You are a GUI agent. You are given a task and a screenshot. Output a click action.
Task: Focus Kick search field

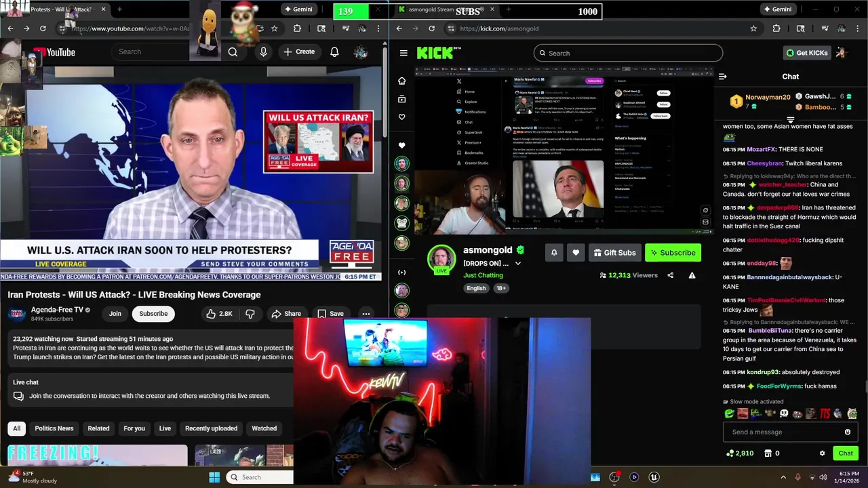628,53
